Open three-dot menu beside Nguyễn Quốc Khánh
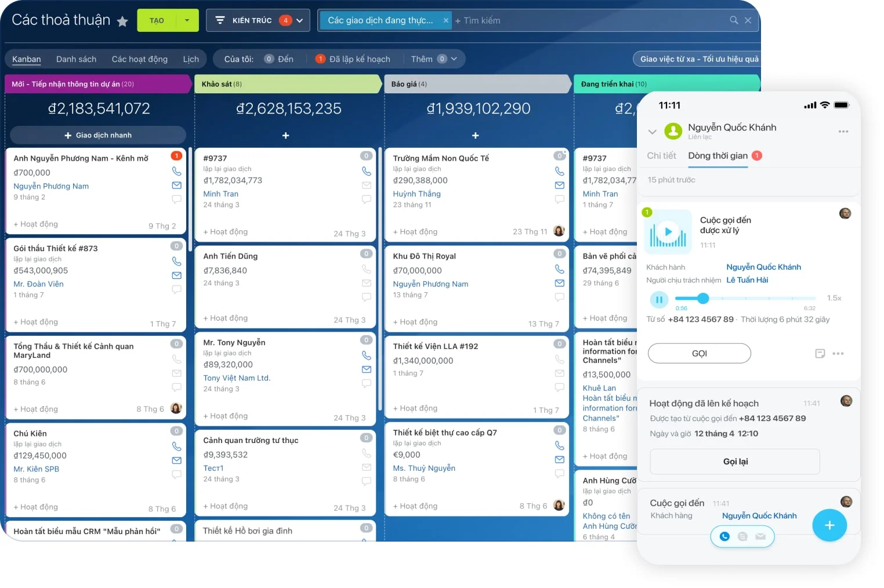This screenshot has height=588, width=884. [843, 132]
